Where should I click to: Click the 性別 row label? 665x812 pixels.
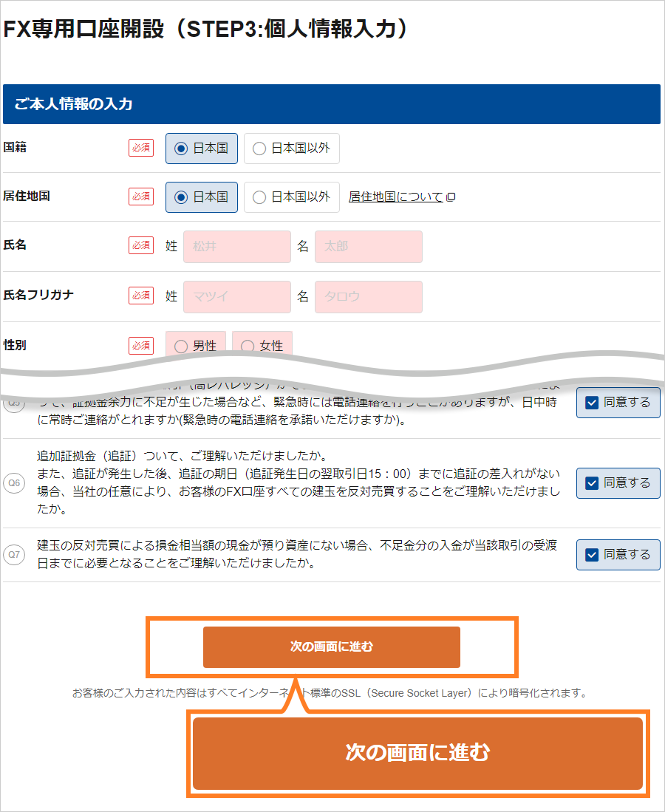point(15,345)
